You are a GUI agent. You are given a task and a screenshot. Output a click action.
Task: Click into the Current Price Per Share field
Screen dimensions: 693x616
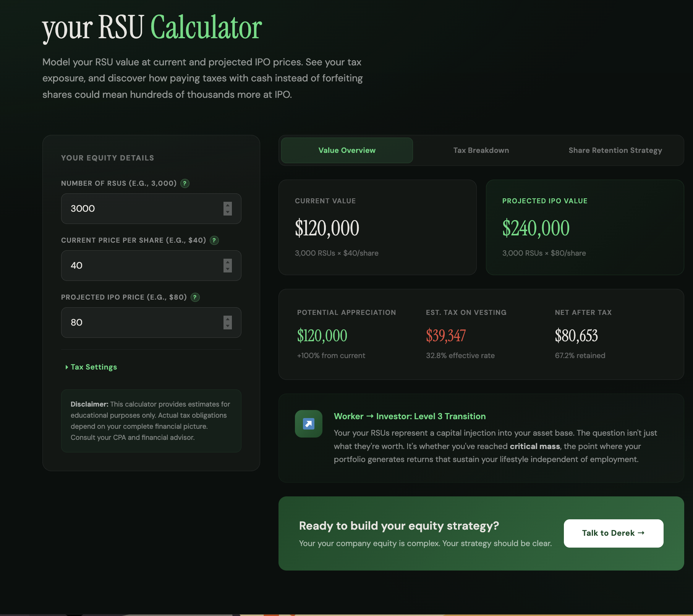[141, 266]
